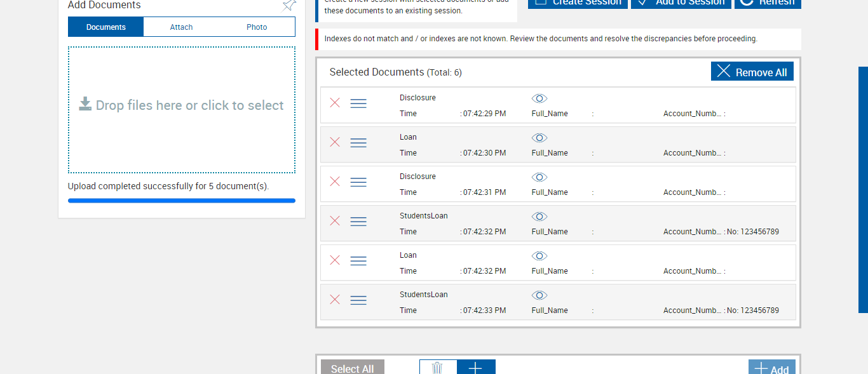Click the trash can icon at the bottom

point(437,368)
